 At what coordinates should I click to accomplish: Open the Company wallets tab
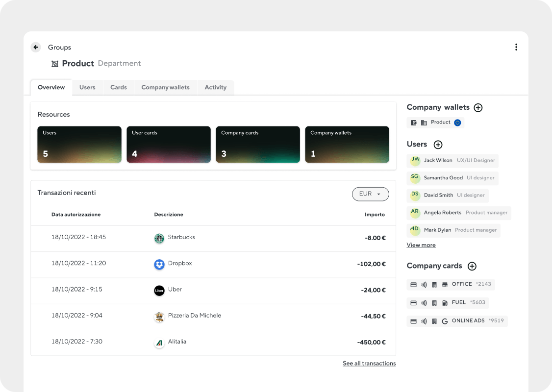pyautogui.click(x=166, y=88)
